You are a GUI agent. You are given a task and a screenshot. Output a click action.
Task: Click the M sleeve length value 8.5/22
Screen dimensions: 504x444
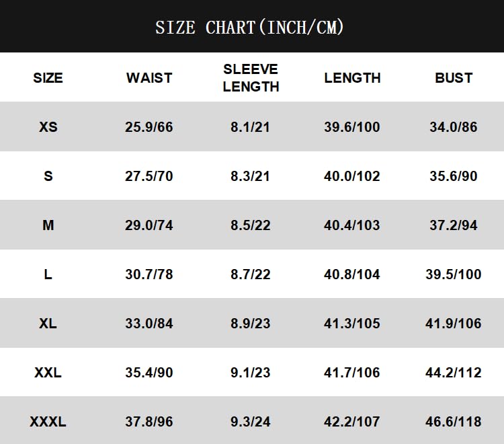coord(251,225)
